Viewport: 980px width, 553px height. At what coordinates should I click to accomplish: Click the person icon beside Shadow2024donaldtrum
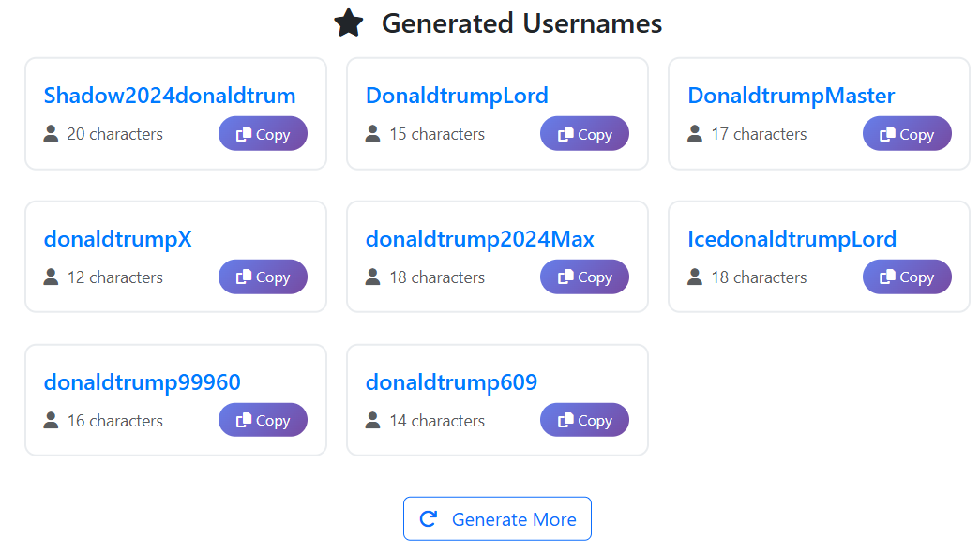pyautogui.click(x=51, y=133)
